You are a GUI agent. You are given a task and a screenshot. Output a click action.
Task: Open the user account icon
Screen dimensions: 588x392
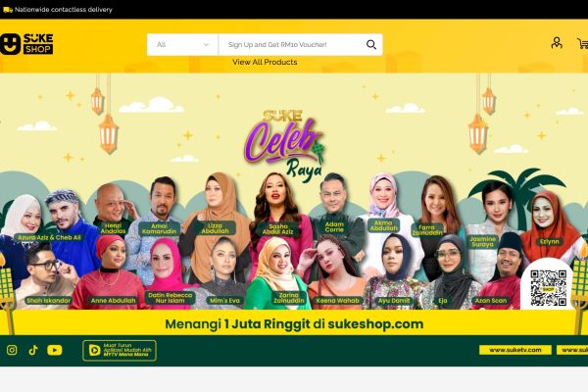click(557, 43)
